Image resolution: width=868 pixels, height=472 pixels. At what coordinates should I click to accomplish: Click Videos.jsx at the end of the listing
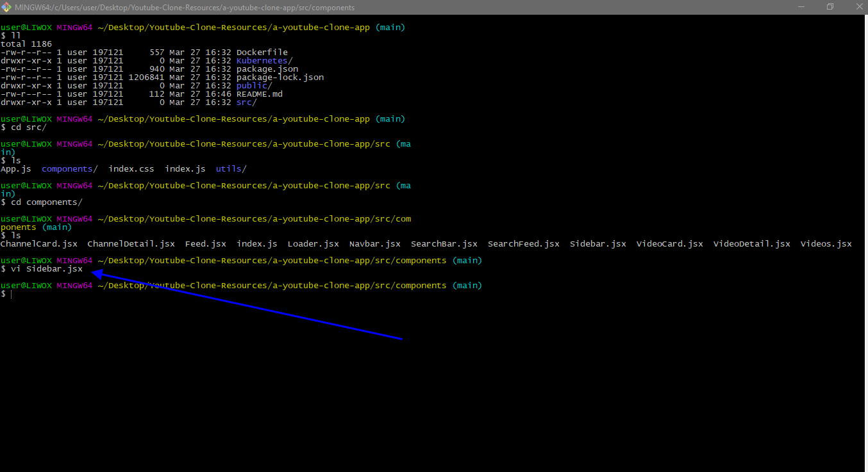tap(826, 244)
